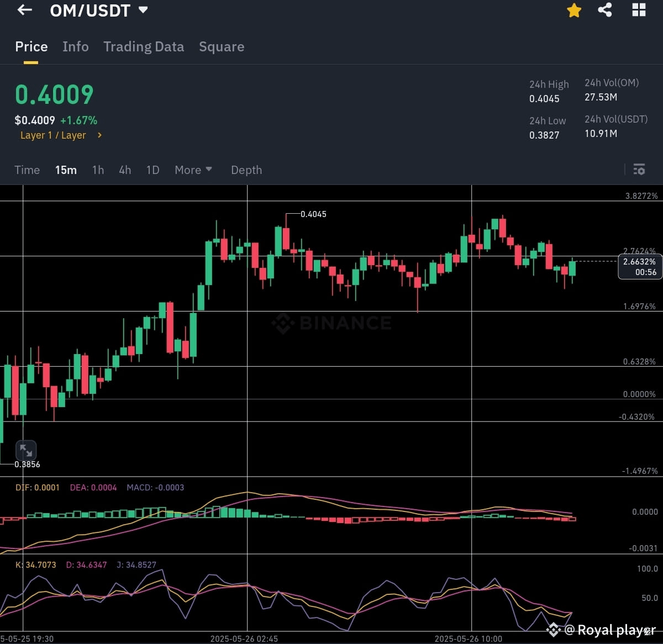Image resolution: width=663 pixels, height=644 pixels.
Task: Toggle the favorite star for OM/USDT
Action: click(573, 10)
